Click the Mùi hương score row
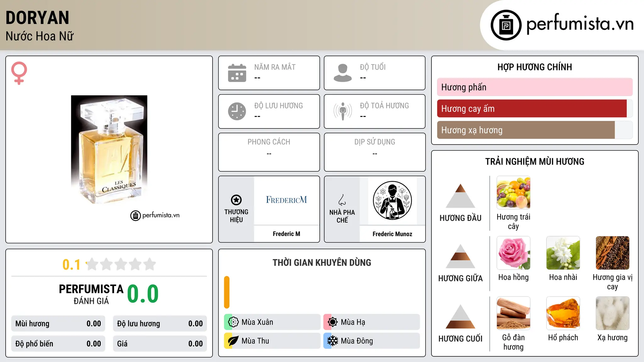The width and height of the screenshot is (644, 362). pyautogui.click(x=58, y=324)
